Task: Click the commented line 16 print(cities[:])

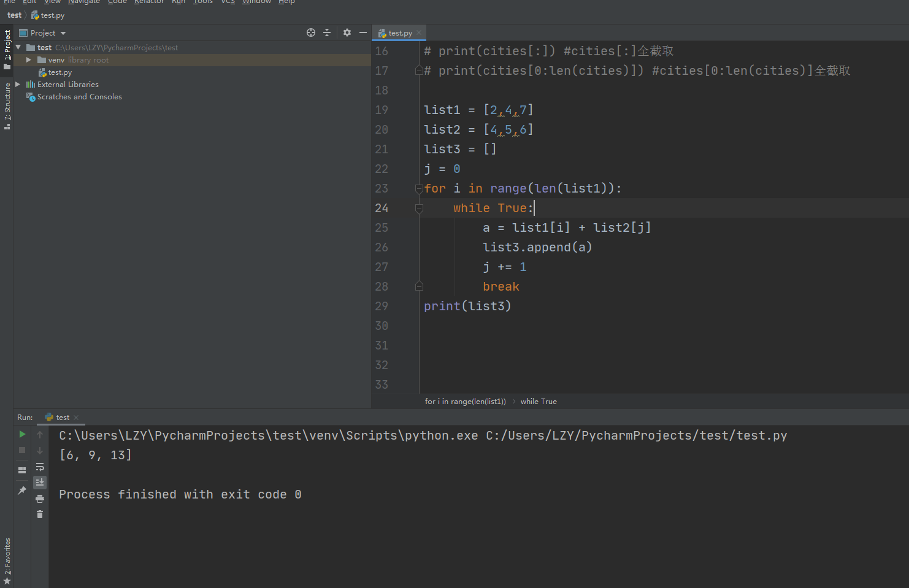Action: (x=549, y=51)
